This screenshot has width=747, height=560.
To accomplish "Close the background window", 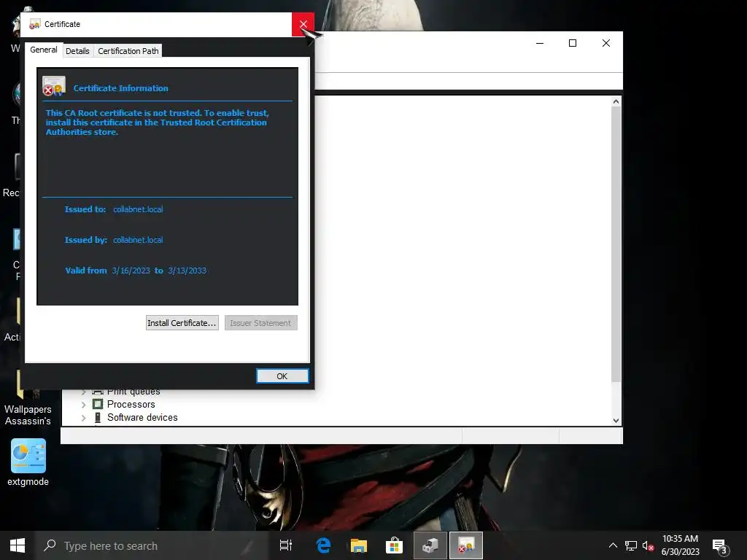I will pyautogui.click(x=606, y=43).
